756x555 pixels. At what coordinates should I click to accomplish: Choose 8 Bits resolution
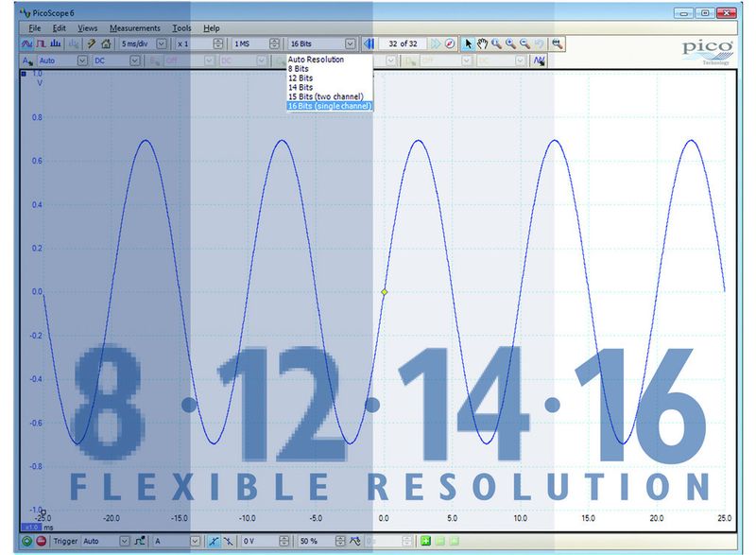[330, 69]
